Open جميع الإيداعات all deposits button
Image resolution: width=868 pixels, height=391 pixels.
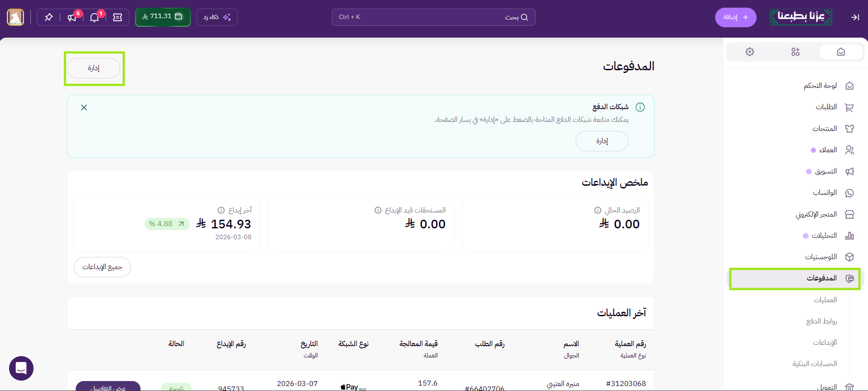click(x=102, y=267)
